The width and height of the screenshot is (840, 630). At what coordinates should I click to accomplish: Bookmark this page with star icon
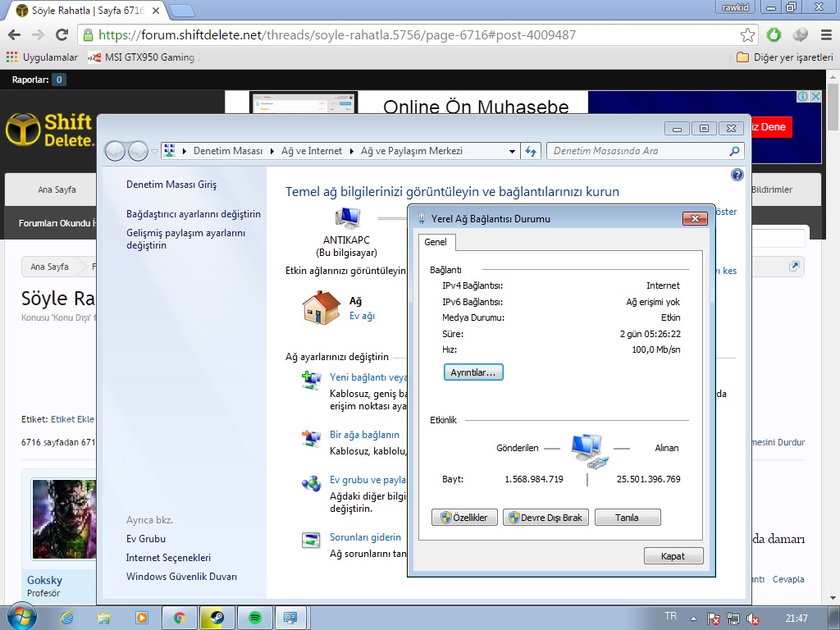point(747,34)
